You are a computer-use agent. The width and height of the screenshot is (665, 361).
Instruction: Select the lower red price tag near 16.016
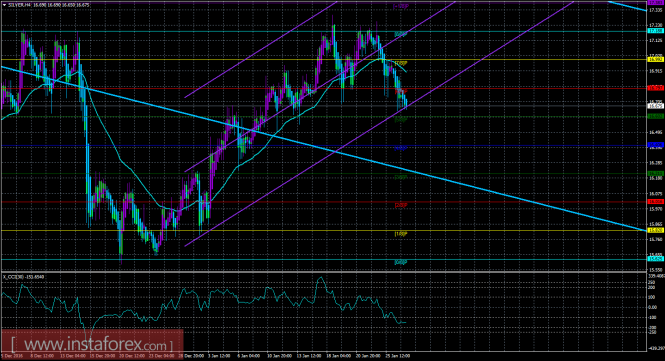pyautogui.click(x=655, y=201)
